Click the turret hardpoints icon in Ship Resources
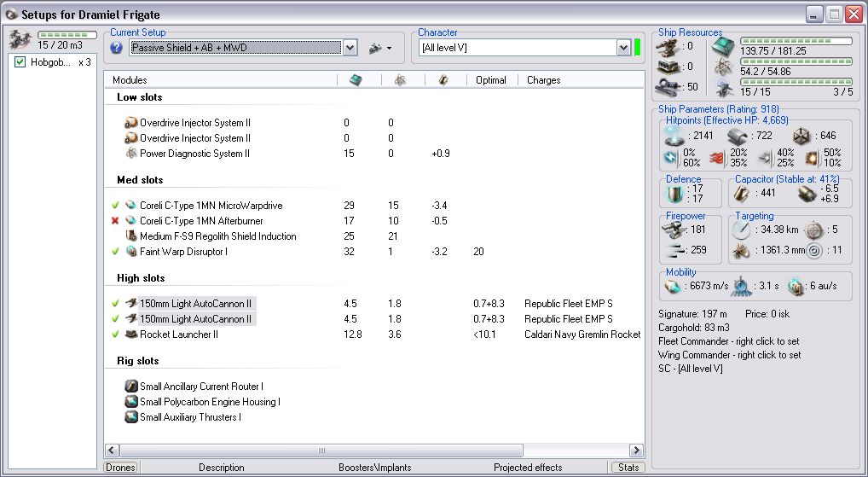868x477 pixels. (667, 48)
